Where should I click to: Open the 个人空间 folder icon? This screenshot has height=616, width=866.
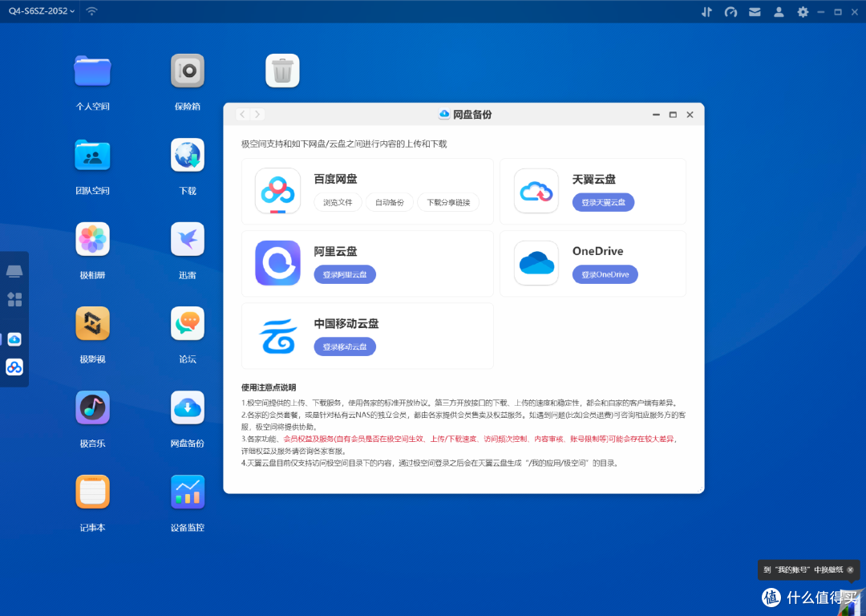pos(93,71)
